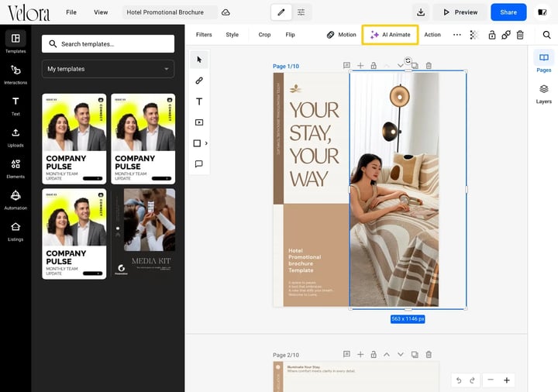558x392 pixels.
Task: Switch to pencil edit mode
Action: point(281,12)
